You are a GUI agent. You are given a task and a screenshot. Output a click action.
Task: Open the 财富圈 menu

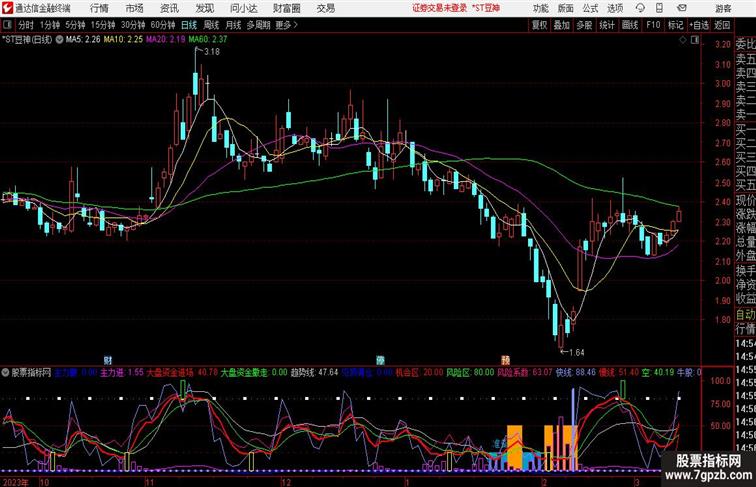(287, 8)
